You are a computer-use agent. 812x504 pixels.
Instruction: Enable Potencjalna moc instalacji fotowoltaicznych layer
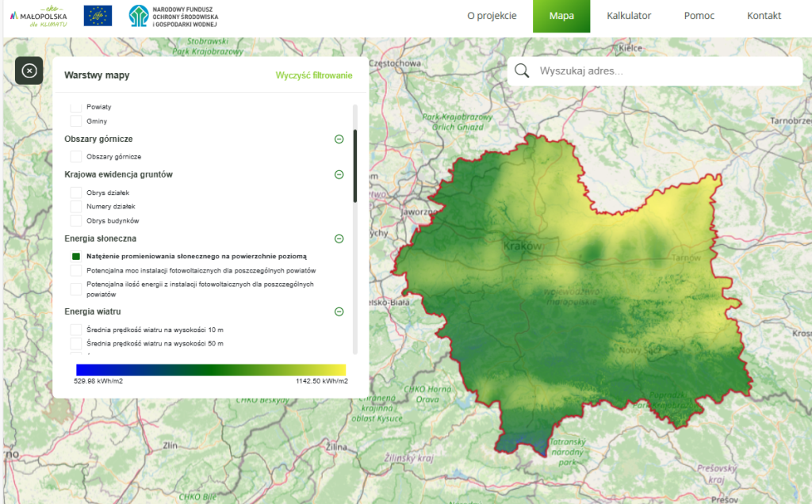(x=75, y=272)
